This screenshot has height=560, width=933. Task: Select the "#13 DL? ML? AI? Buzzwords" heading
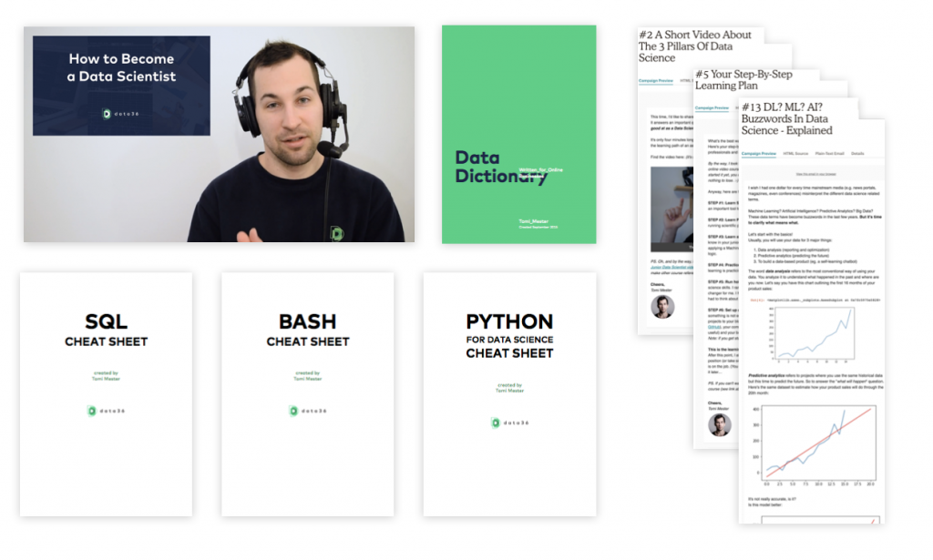tap(786, 118)
